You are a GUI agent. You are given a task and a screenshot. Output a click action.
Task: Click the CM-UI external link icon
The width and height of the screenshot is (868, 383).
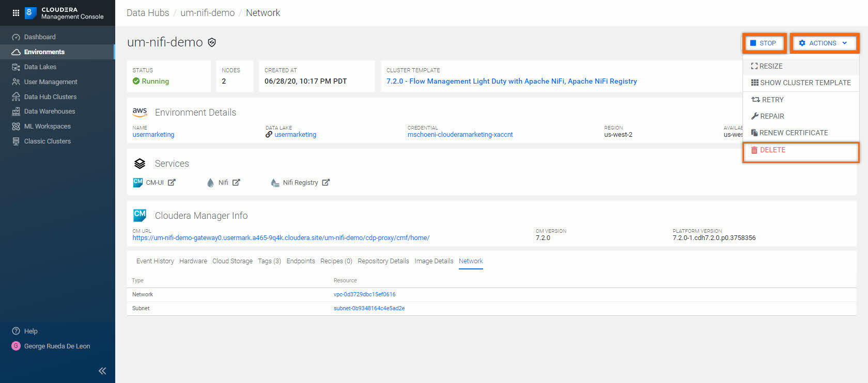(x=172, y=182)
